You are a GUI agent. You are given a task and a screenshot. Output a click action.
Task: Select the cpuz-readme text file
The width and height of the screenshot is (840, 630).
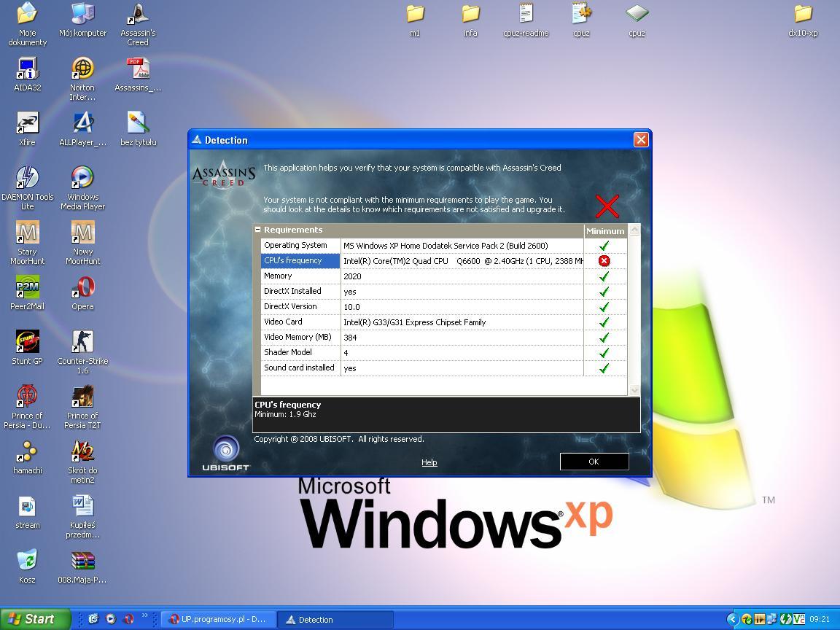pos(526,20)
